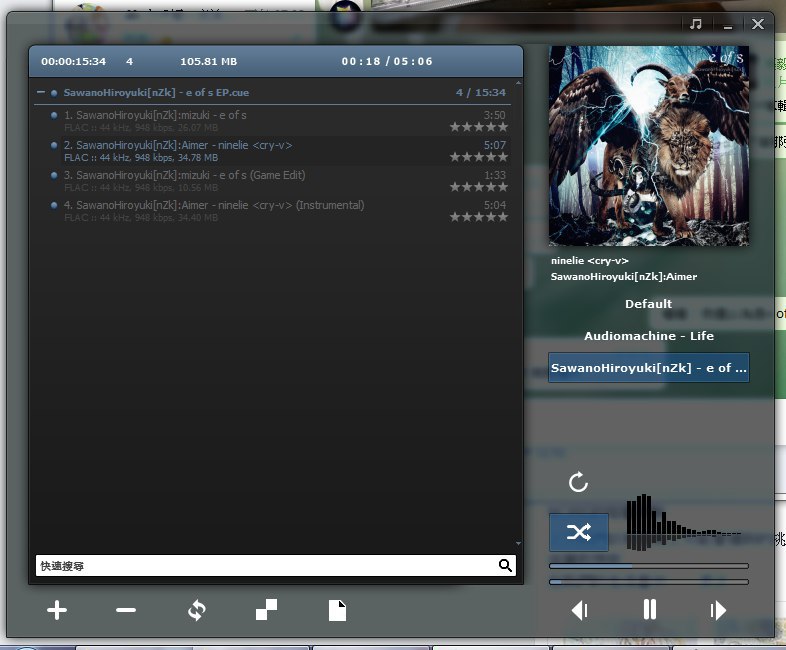Click the 00:18 / 05:06 time display

[x=386, y=61]
